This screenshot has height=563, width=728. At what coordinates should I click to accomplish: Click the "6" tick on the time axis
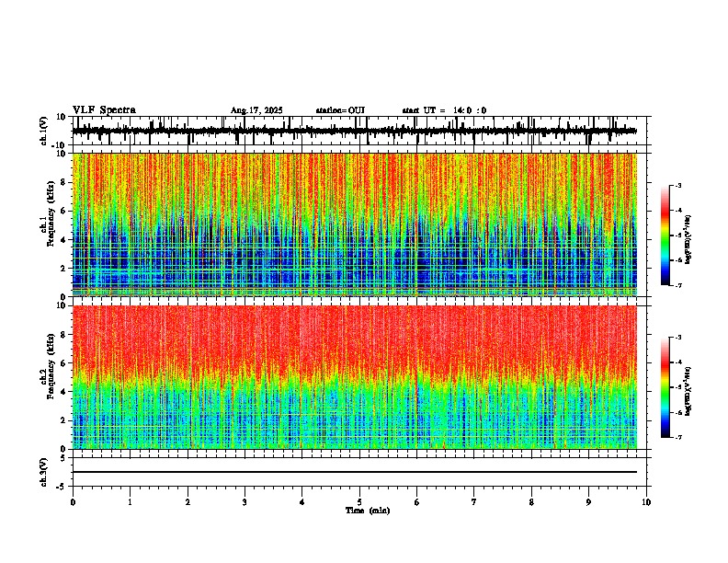(417, 502)
